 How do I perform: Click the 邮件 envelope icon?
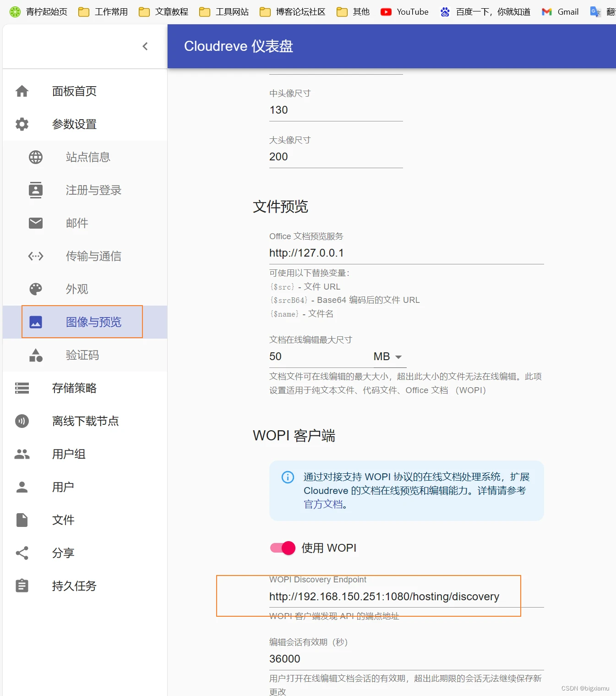[x=36, y=223]
